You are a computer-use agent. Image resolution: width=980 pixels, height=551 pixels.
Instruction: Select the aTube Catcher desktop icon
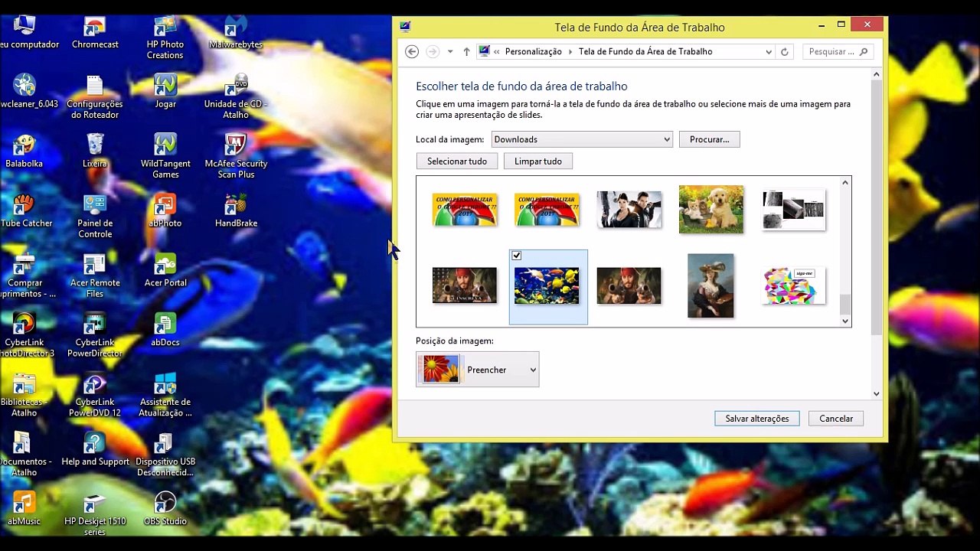(x=24, y=211)
